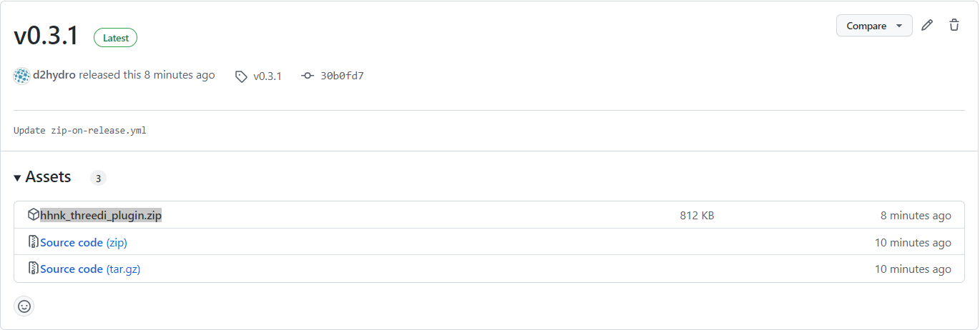Collapse the Assets section triangle
The width and height of the screenshot is (980, 330).
click(x=17, y=178)
